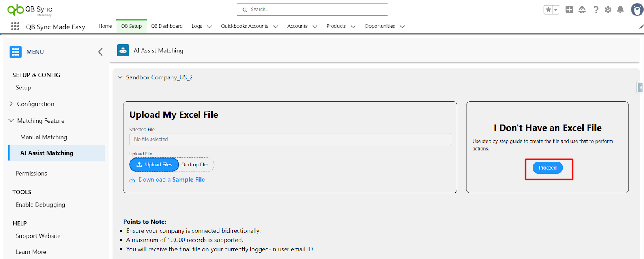Collapse the Sandbox Company_US_2 section
The width and height of the screenshot is (644, 259).
(120, 77)
